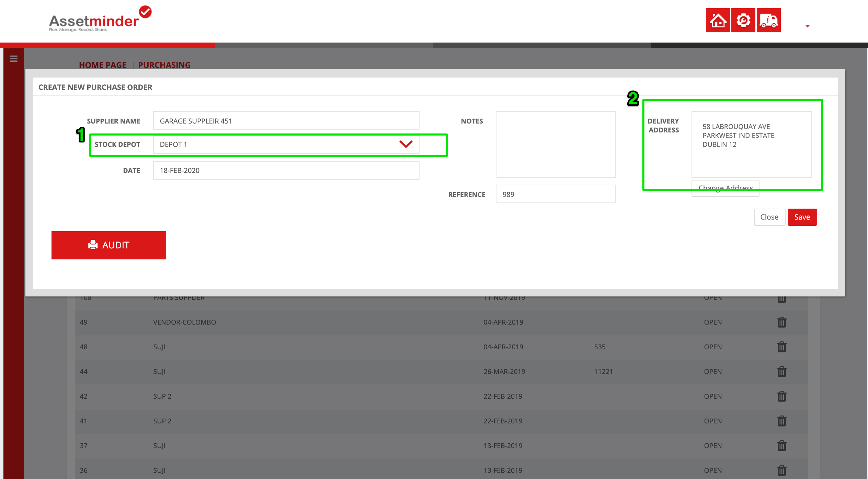Expand the user account caret menu
Image resolution: width=868 pixels, height=479 pixels.
[x=808, y=26]
